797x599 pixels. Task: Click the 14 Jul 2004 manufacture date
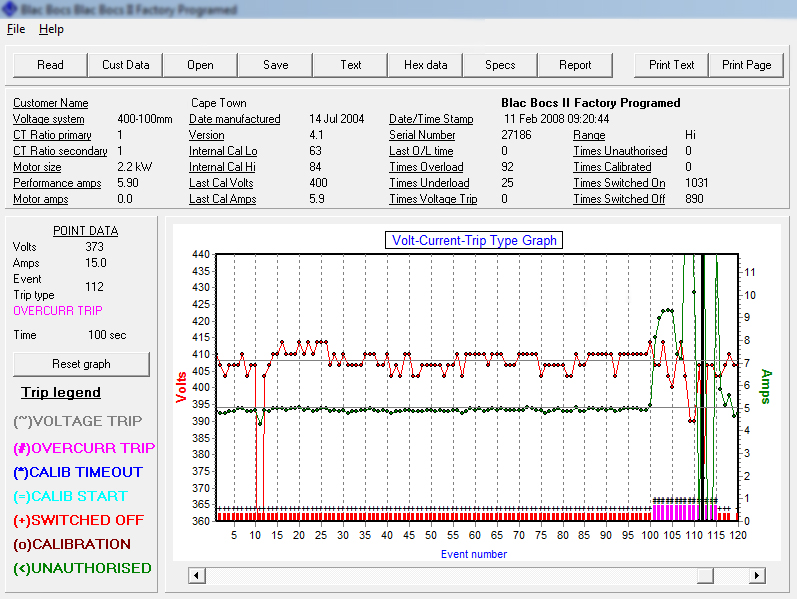point(336,119)
